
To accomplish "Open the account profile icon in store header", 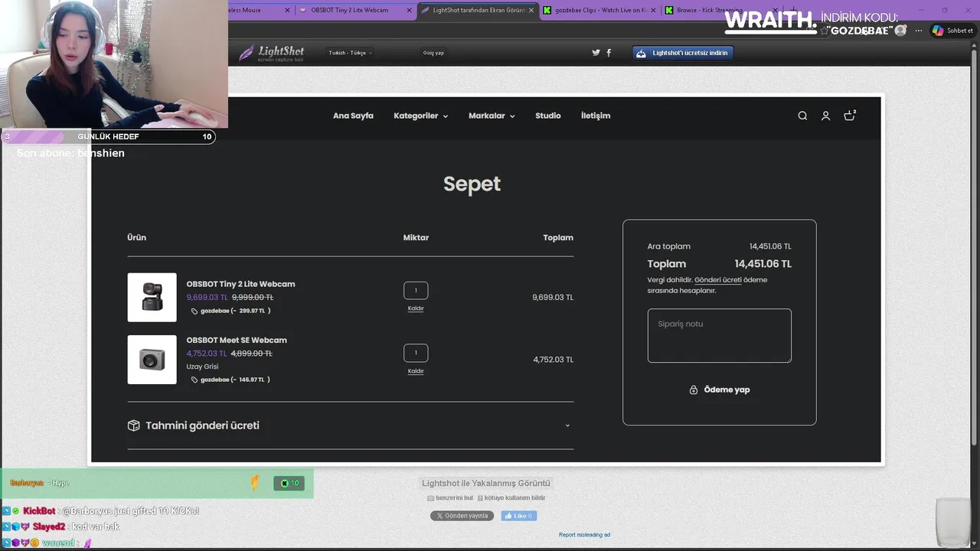I will pyautogui.click(x=825, y=116).
